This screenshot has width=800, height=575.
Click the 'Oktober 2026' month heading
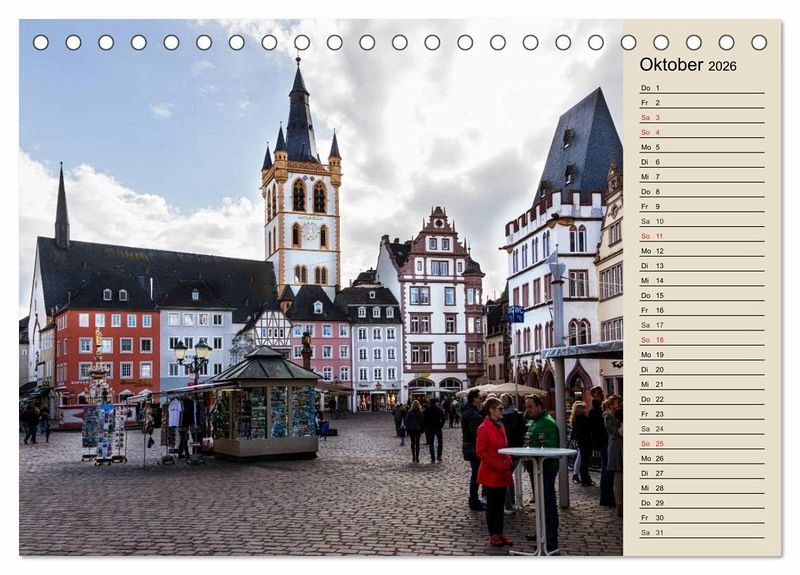[688, 65]
